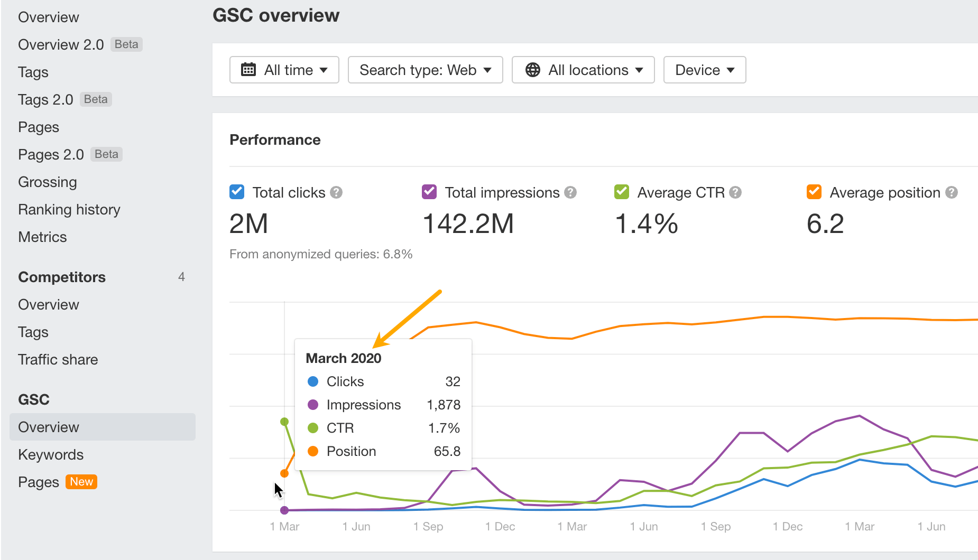Disable the Total impressions checkbox

[429, 192]
